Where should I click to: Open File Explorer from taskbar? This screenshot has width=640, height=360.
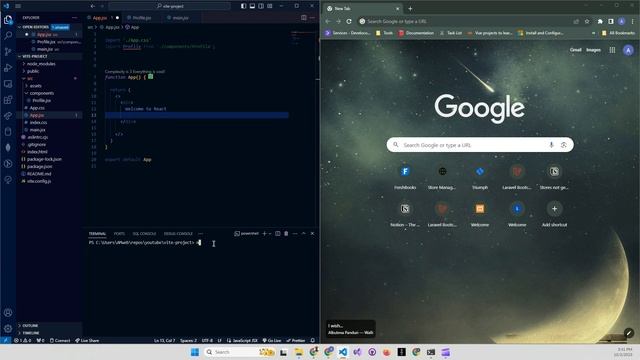[298, 352]
